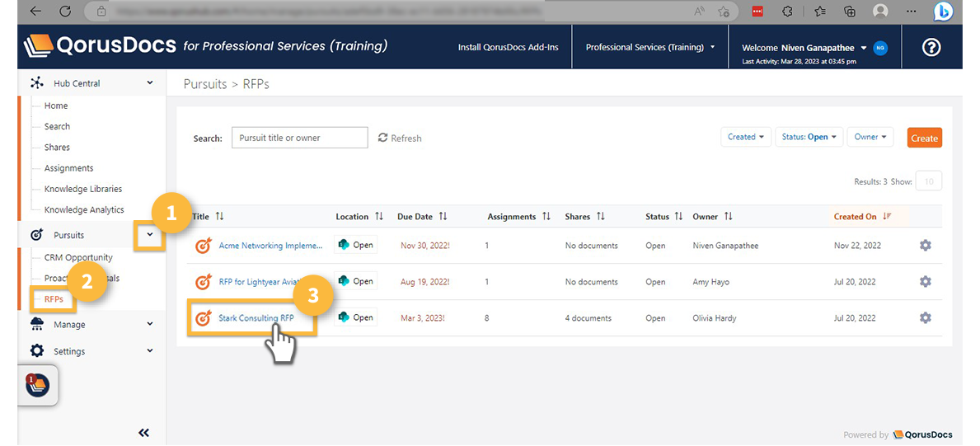Open the browser profile avatar

pos(880,12)
